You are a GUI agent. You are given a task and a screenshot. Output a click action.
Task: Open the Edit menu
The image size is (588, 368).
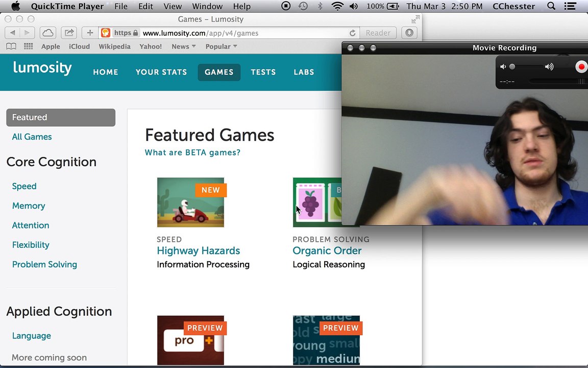point(145,6)
